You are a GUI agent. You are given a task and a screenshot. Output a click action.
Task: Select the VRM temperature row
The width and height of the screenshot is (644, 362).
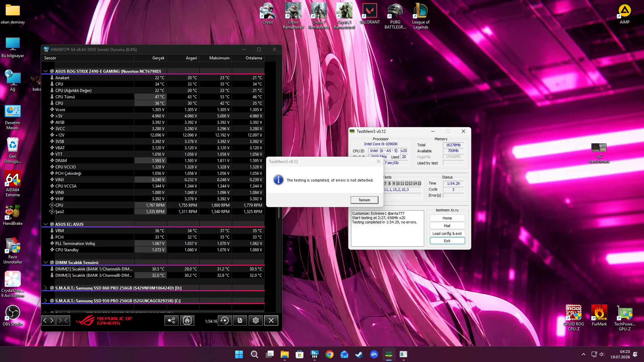(153, 231)
